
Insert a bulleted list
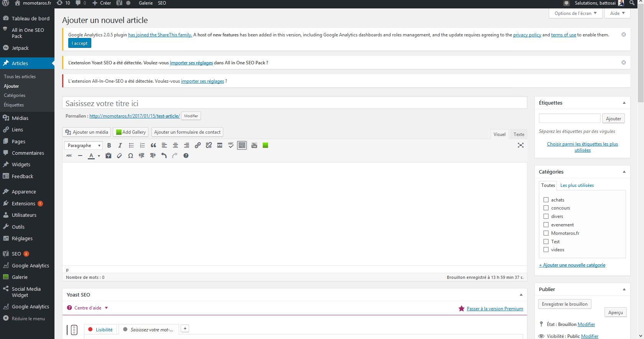(131, 146)
